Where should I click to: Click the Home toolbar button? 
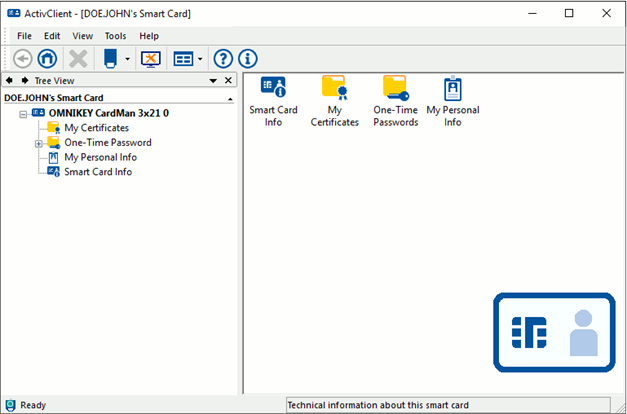pos(47,59)
